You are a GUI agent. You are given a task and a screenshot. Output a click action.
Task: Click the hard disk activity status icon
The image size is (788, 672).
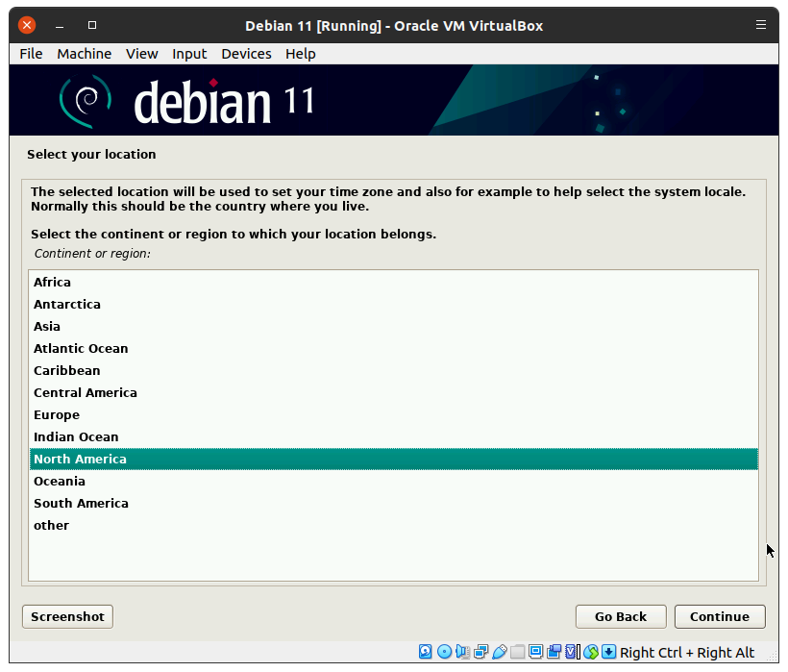point(425,652)
